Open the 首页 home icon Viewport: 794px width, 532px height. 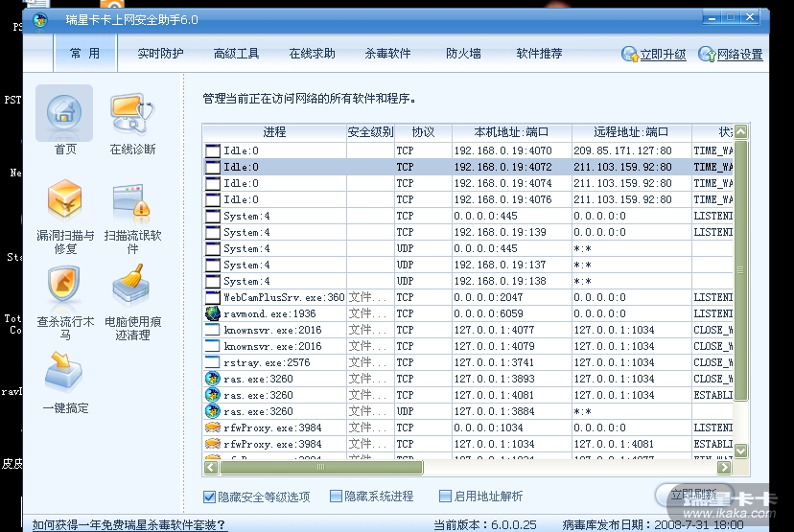(x=64, y=114)
